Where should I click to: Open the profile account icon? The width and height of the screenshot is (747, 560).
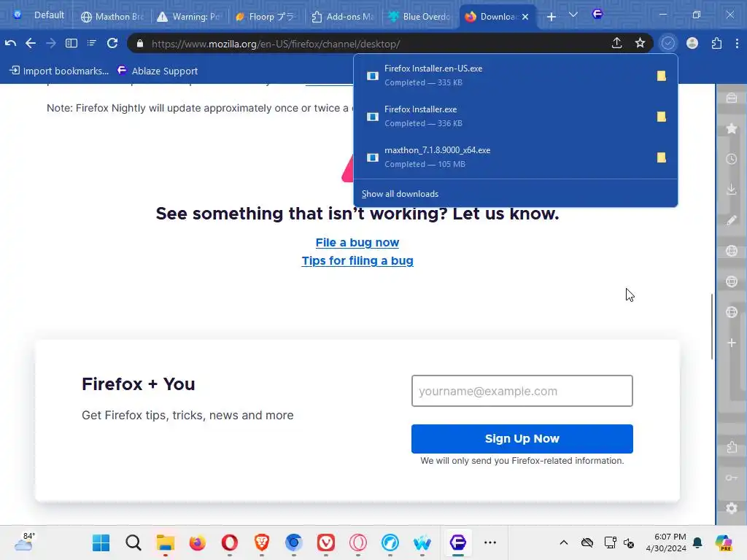point(692,43)
